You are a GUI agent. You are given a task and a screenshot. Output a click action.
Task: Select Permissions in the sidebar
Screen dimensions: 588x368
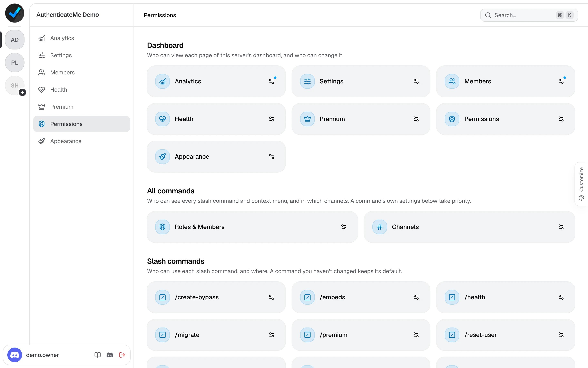(82, 124)
